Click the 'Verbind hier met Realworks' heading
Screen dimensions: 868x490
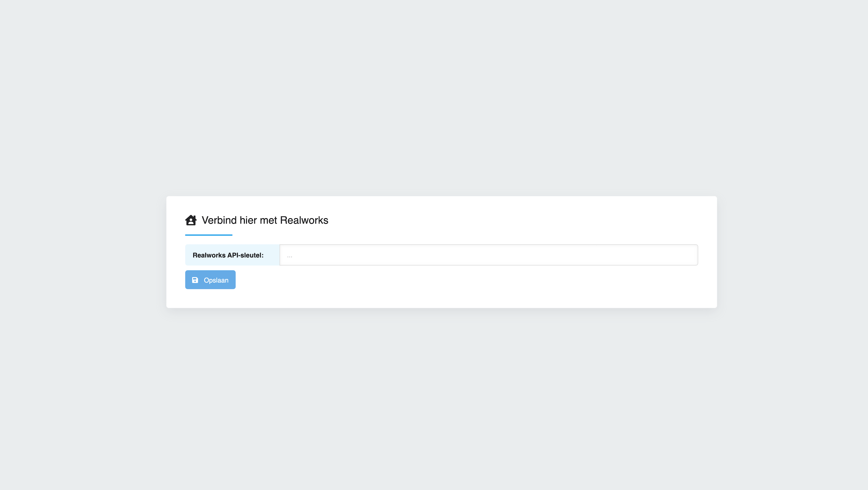[265, 220]
